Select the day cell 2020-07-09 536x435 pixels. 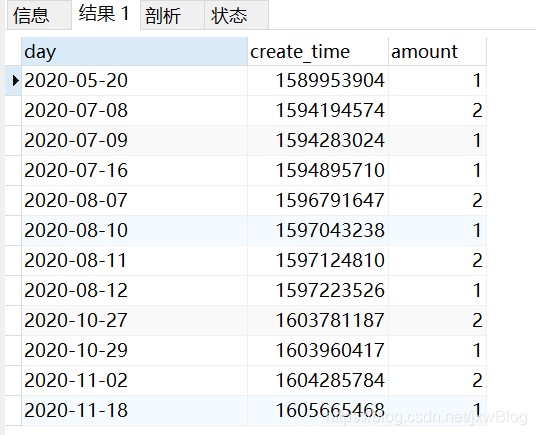pyautogui.click(x=134, y=140)
